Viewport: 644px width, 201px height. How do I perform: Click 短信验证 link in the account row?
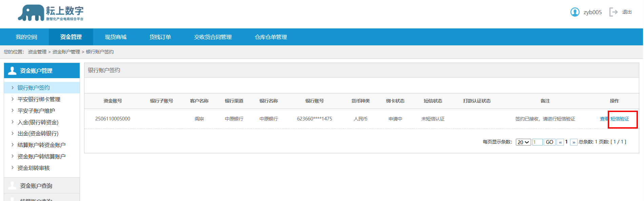(620, 119)
